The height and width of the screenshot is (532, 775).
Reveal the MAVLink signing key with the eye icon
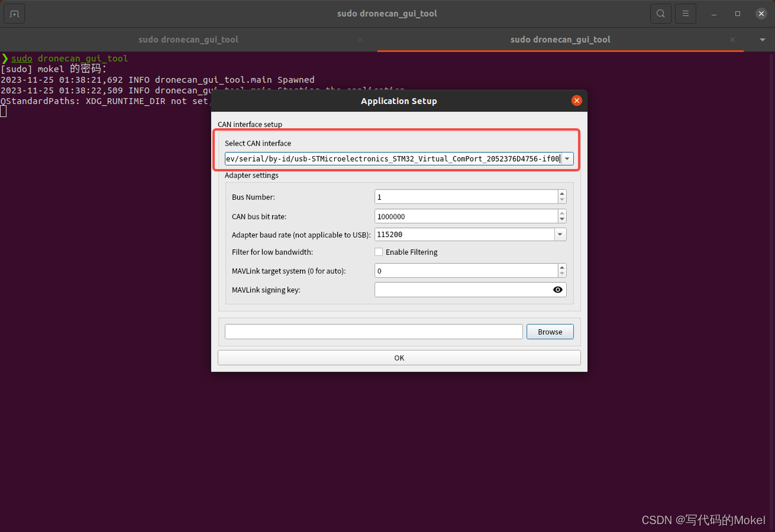[x=557, y=289]
